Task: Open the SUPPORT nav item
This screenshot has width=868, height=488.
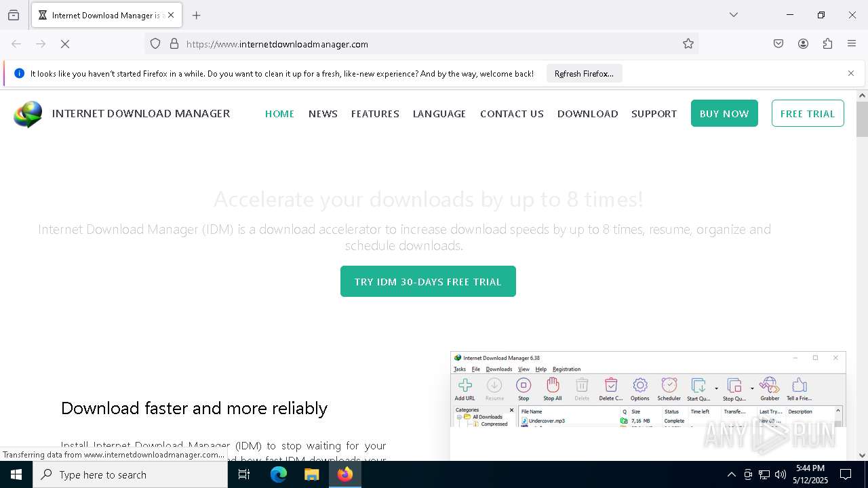Action: 654,114
